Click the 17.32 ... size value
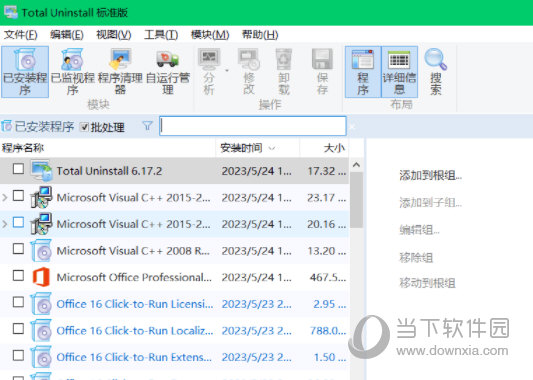 pyautogui.click(x=327, y=171)
